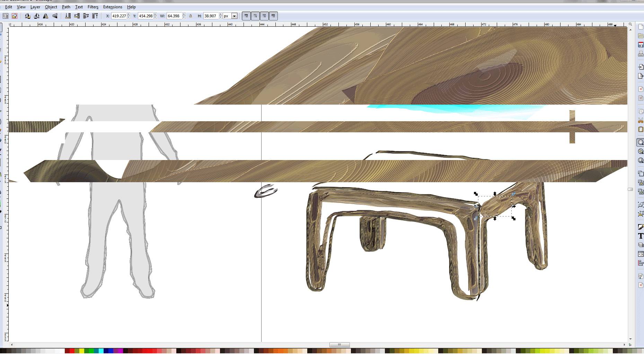Screen dimensions: 644x354
Task: Click Print document icon
Action: tap(641, 54)
